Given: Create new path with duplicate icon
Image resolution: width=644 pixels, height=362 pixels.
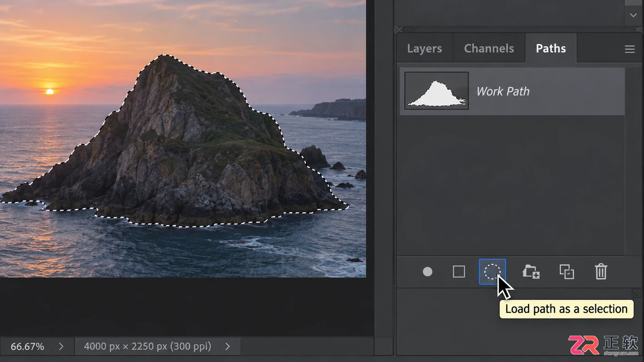Looking at the screenshot, I should coord(567,272).
